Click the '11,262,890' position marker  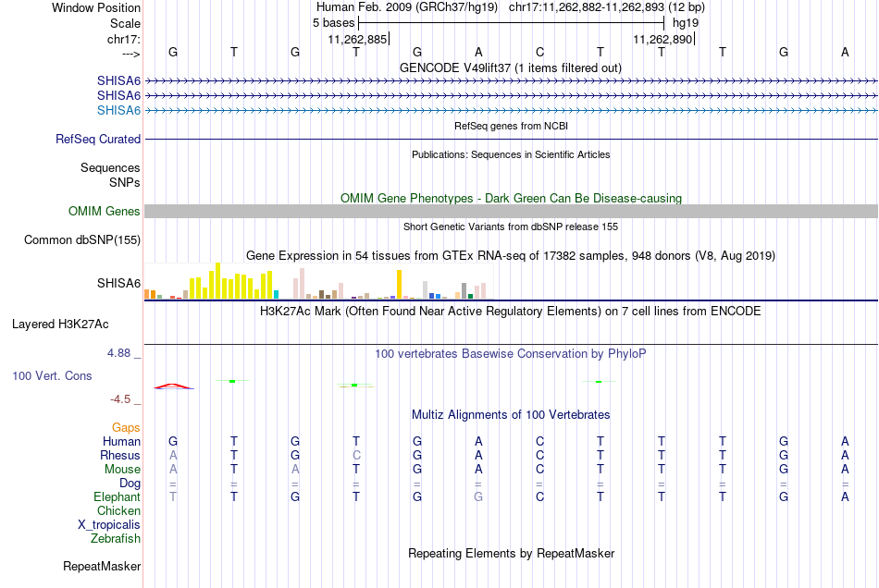(x=662, y=39)
